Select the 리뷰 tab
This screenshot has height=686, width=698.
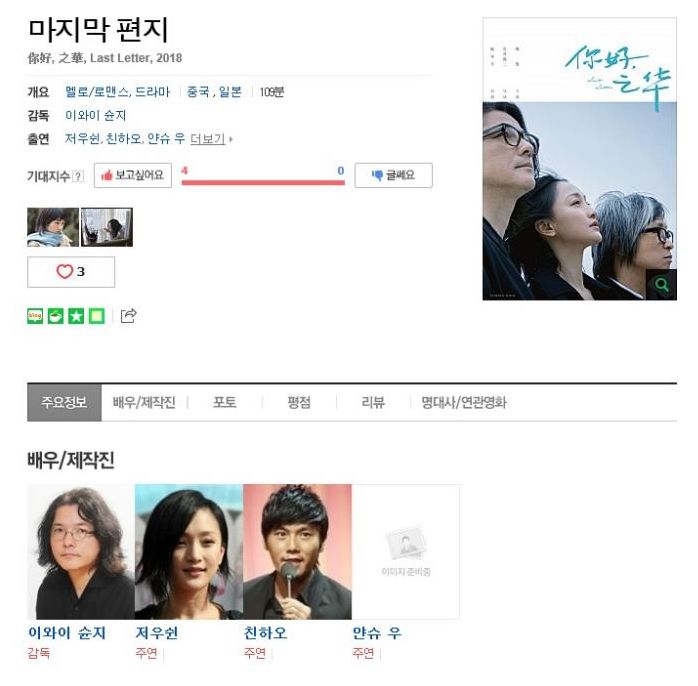coord(373,402)
